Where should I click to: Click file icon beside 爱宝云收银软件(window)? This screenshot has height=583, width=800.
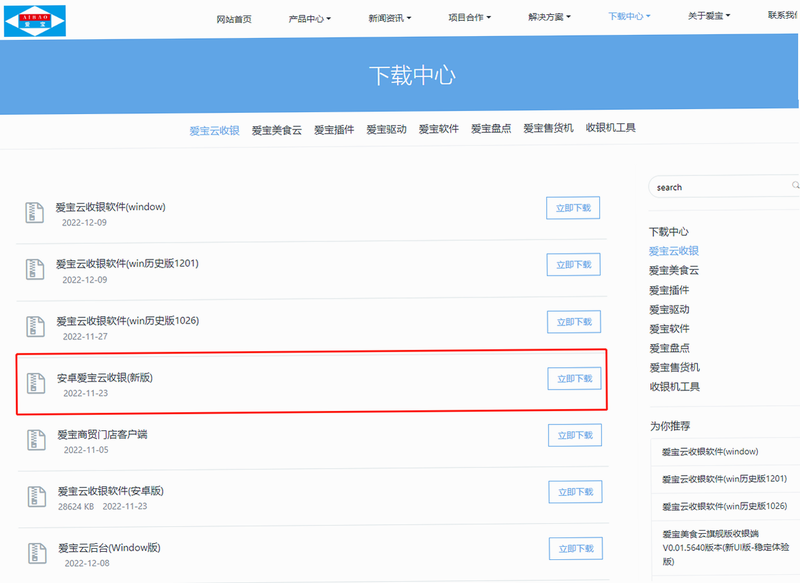35,213
